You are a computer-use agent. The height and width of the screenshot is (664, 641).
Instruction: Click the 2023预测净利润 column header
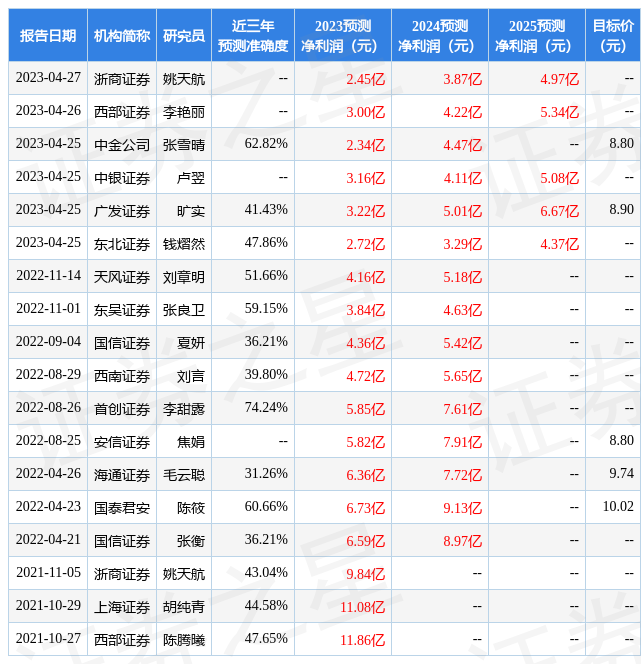tap(343, 36)
